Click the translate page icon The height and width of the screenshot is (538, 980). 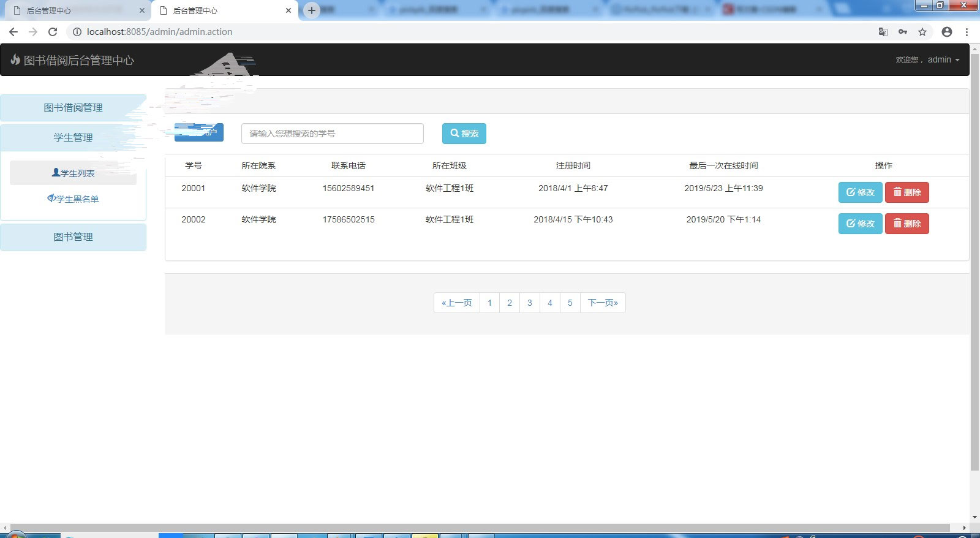pyautogui.click(x=883, y=32)
